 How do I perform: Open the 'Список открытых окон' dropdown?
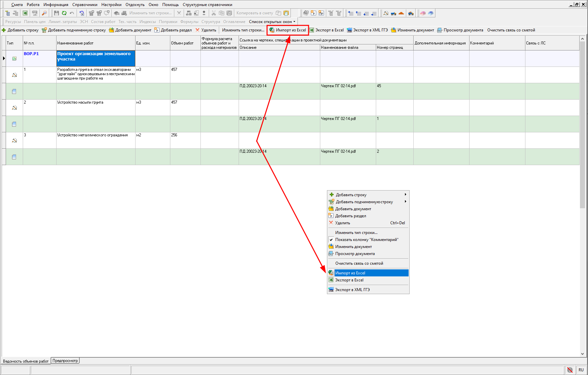tap(272, 21)
